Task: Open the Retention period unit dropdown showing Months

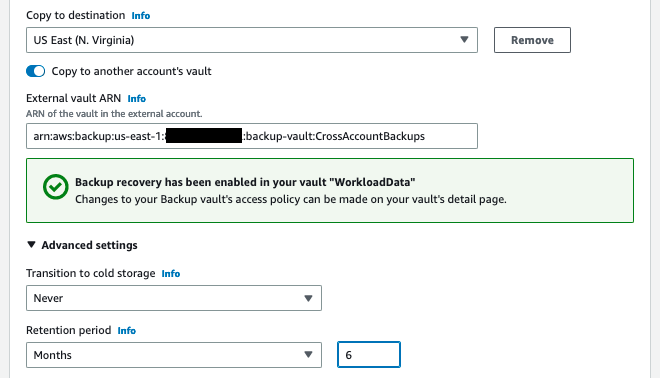Action: (174, 355)
